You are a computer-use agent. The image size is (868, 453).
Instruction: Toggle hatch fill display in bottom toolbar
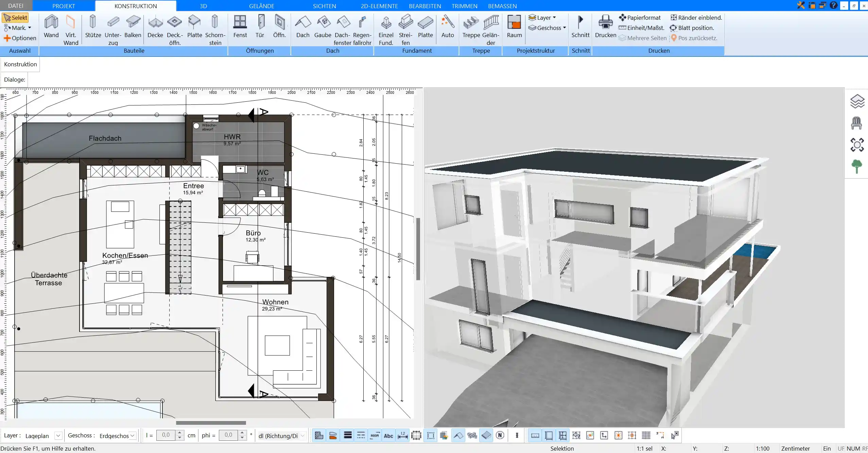click(x=319, y=435)
